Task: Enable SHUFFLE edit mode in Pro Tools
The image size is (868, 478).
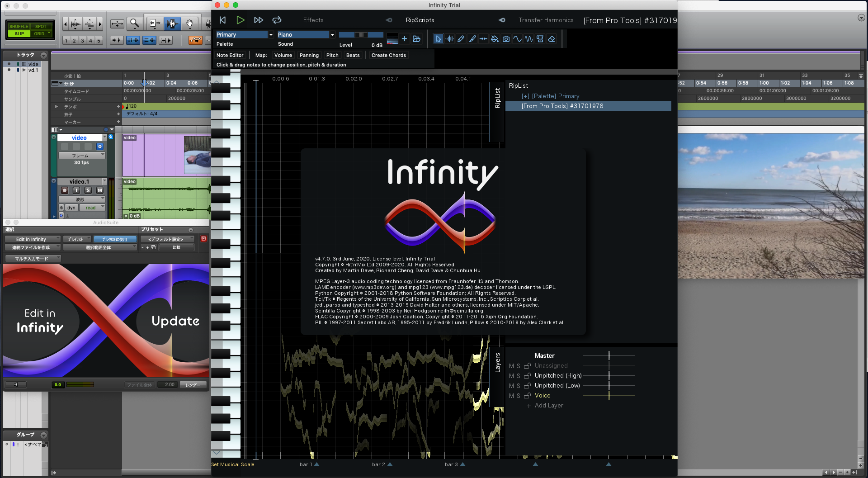Action: pos(19,26)
